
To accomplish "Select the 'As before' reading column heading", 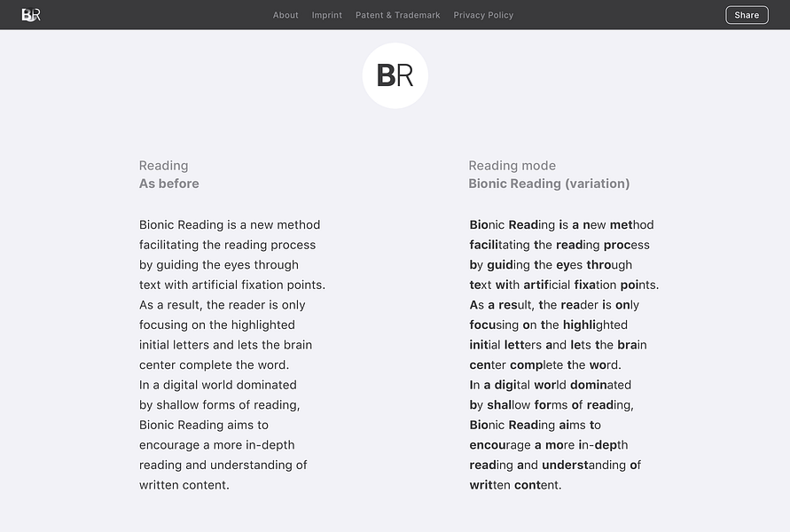I will [168, 184].
